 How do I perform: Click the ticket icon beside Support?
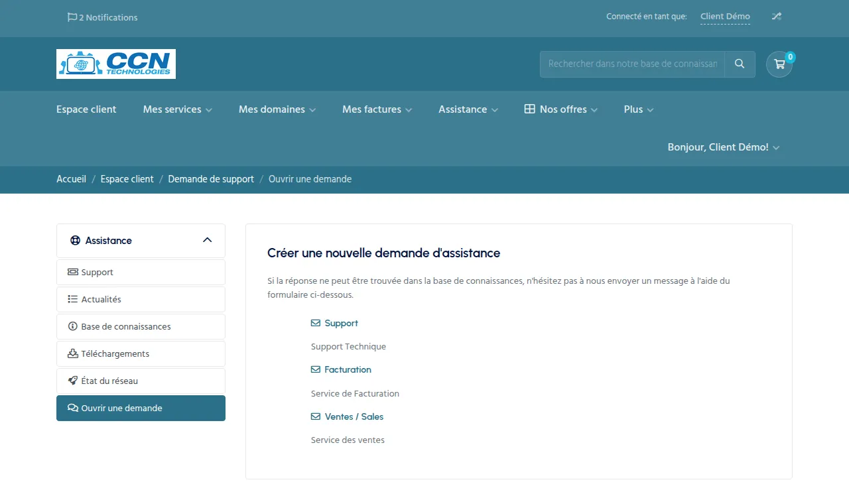tap(73, 272)
